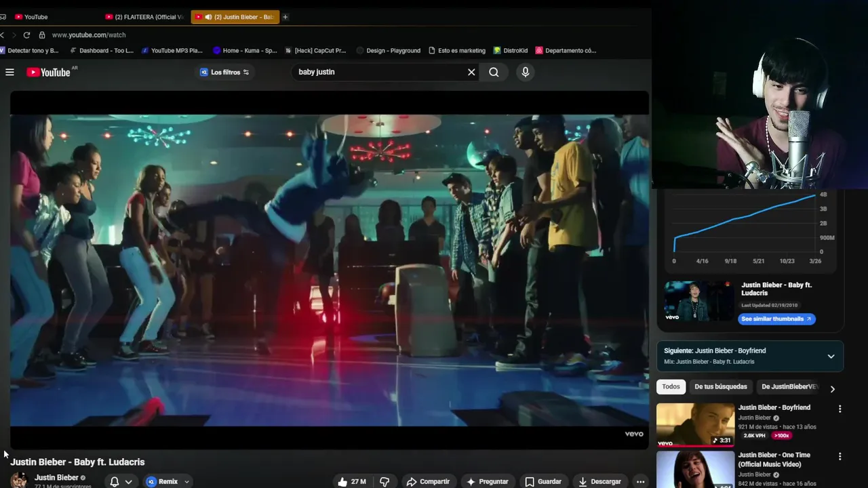The image size is (868, 488).
Task: Download the video with Descargar
Action: [599, 482]
